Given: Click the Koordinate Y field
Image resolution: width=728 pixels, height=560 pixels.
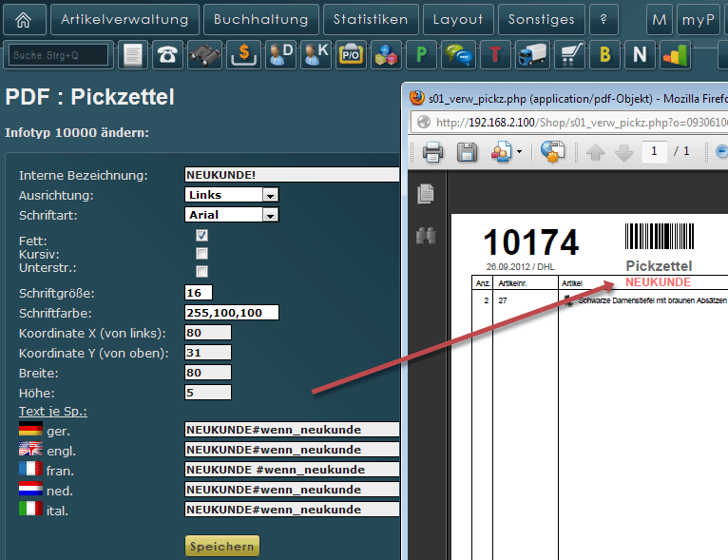Looking at the screenshot, I should tap(208, 353).
